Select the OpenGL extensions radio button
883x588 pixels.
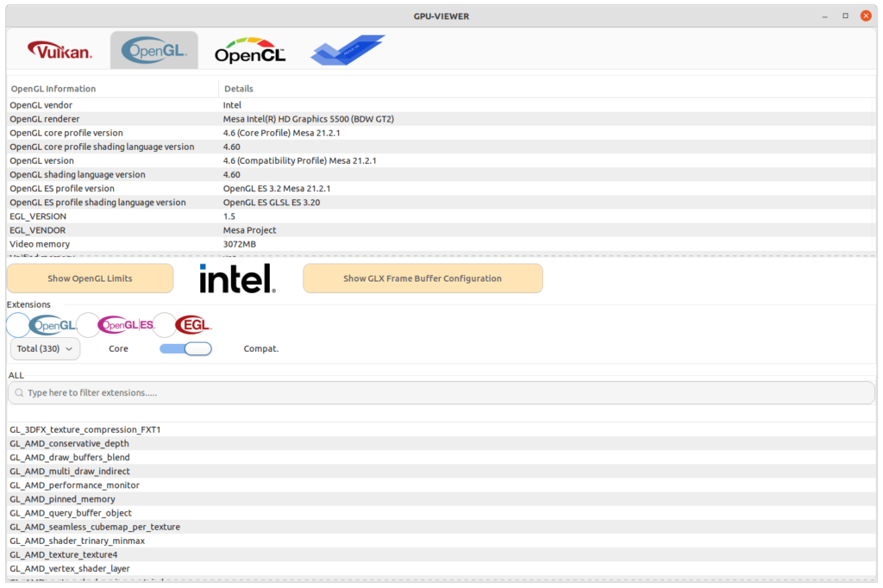[18, 325]
